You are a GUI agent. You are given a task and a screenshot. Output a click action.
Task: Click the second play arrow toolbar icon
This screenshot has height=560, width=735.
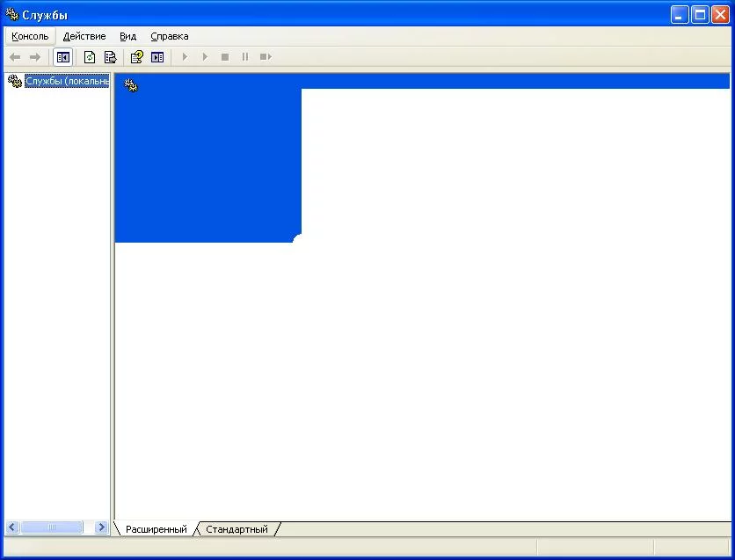[205, 57]
